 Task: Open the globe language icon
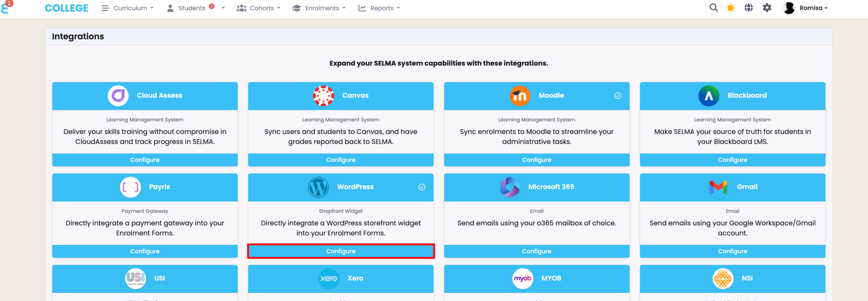[749, 8]
